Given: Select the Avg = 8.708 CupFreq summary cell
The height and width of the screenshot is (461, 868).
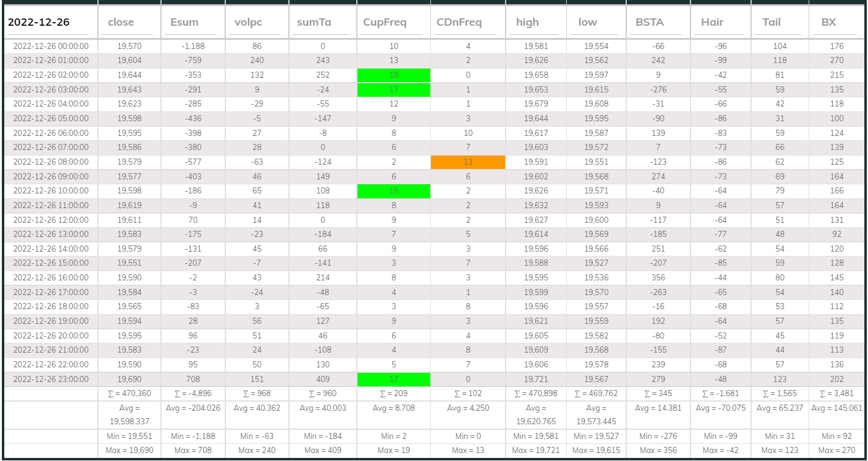Looking at the screenshot, I should click(x=394, y=408).
